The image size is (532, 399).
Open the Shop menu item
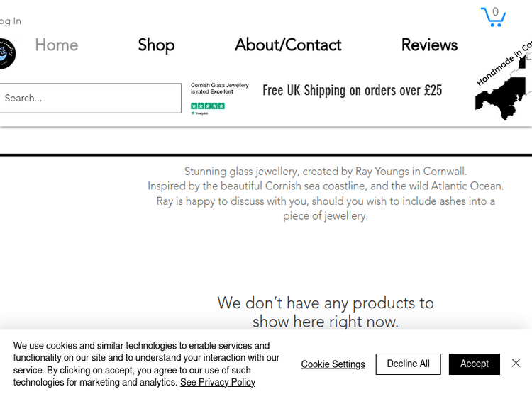156,45
